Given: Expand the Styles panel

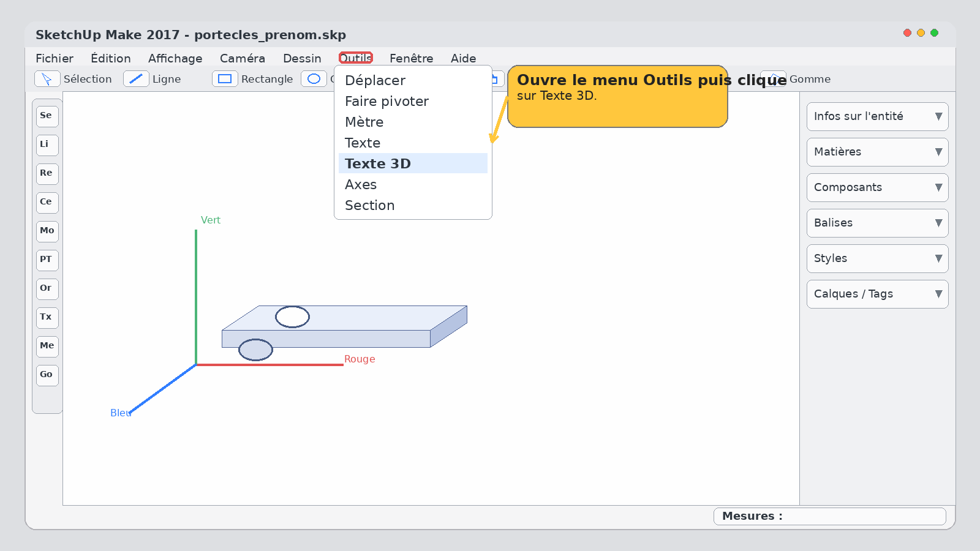Looking at the screenshot, I should 877,258.
